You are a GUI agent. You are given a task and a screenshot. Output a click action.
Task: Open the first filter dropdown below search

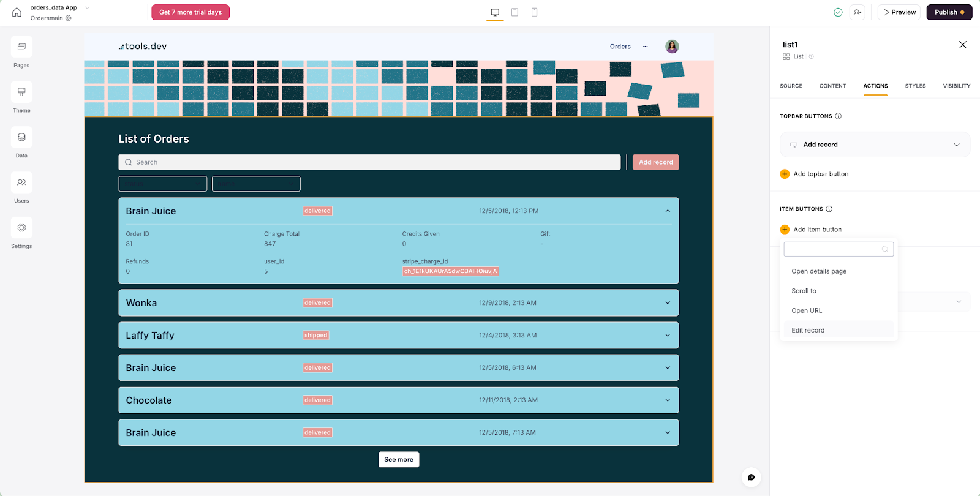(162, 184)
